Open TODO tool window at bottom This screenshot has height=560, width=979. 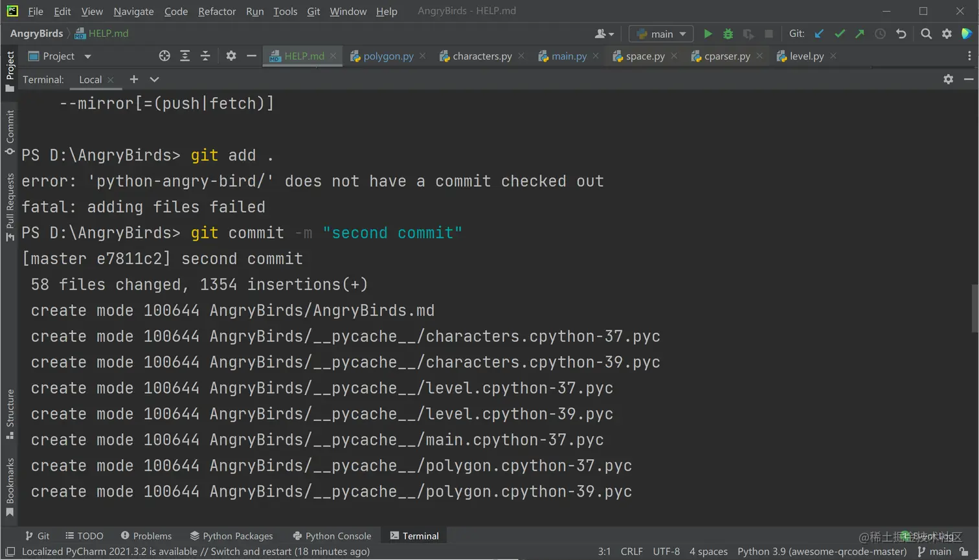85,536
